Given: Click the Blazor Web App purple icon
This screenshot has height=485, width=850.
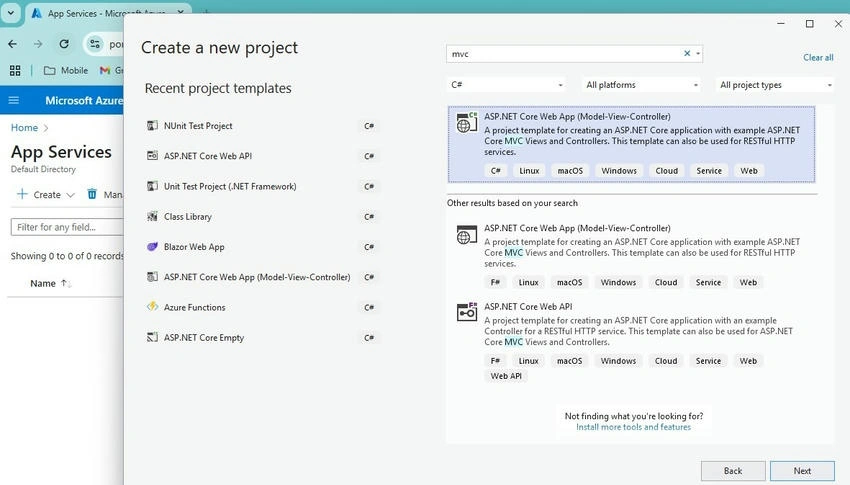Looking at the screenshot, I should tap(152, 247).
